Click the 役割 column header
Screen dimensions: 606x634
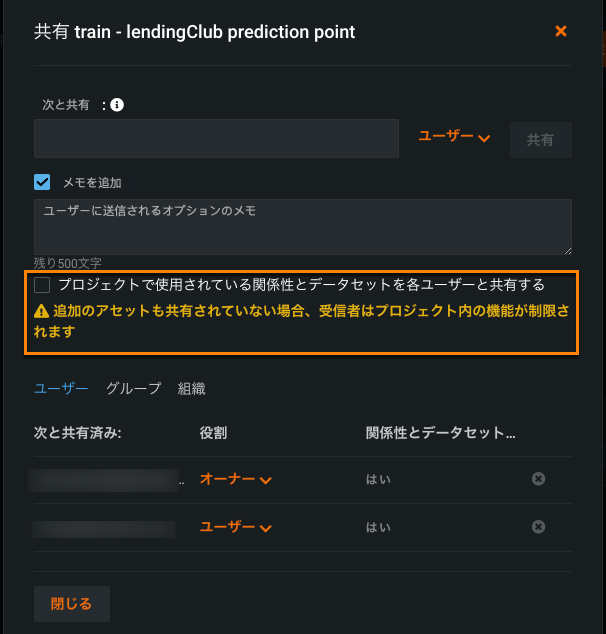[213, 433]
